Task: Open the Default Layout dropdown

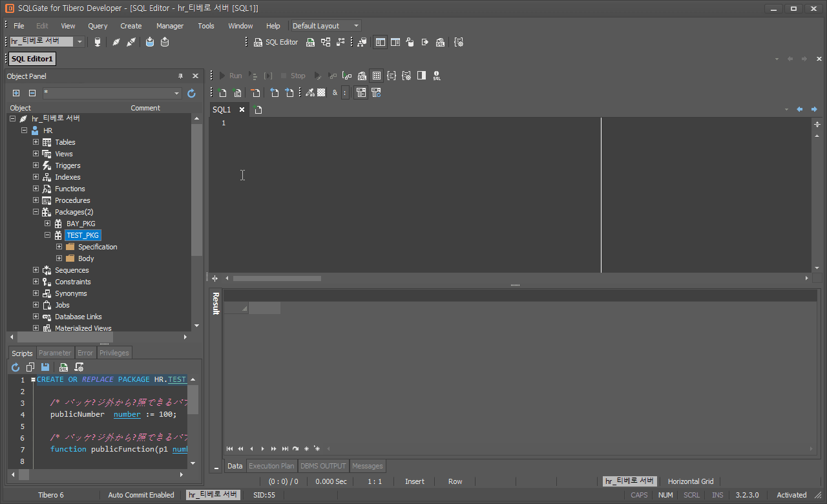Action: pyautogui.click(x=356, y=26)
